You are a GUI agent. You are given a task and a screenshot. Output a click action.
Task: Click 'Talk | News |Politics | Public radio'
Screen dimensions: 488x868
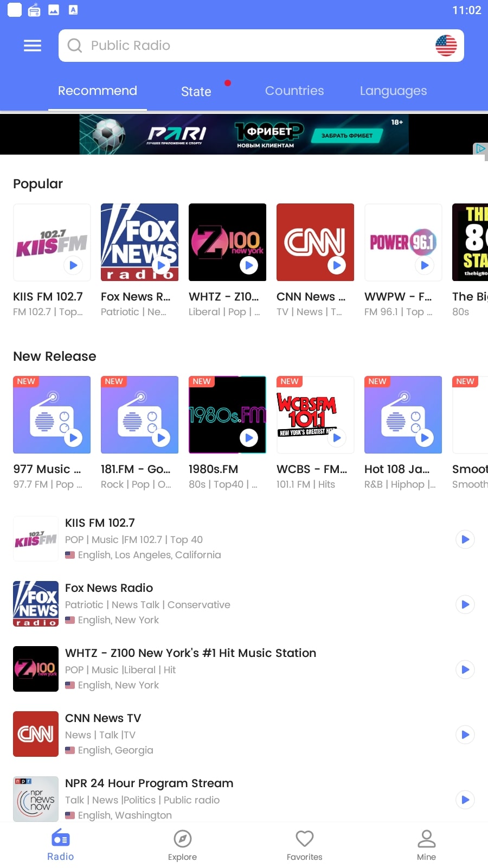click(142, 800)
